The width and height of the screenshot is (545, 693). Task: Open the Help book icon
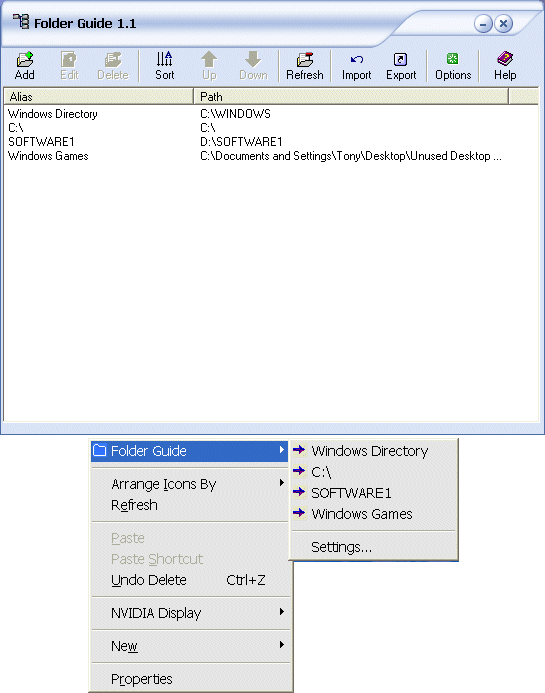505,66
